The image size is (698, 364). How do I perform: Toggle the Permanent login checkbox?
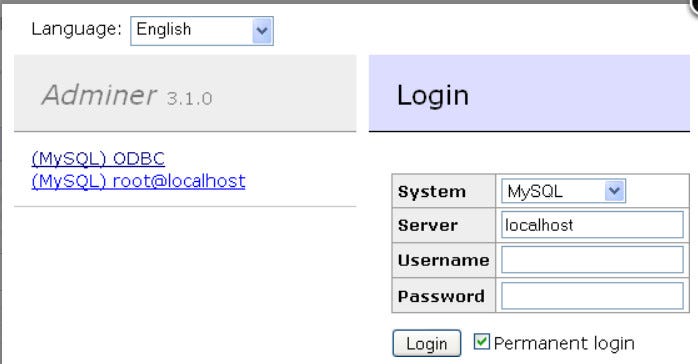[481, 342]
